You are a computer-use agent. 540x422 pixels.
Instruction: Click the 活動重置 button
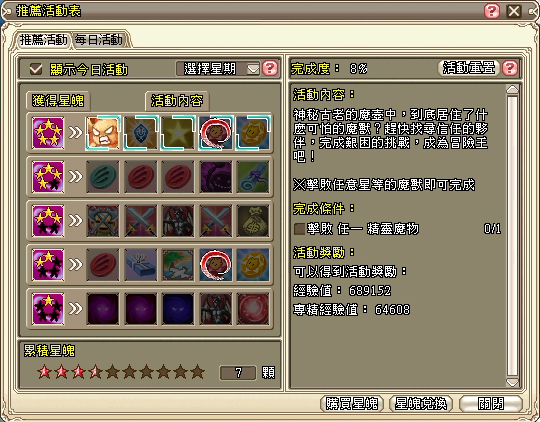pyautogui.click(x=469, y=68)
